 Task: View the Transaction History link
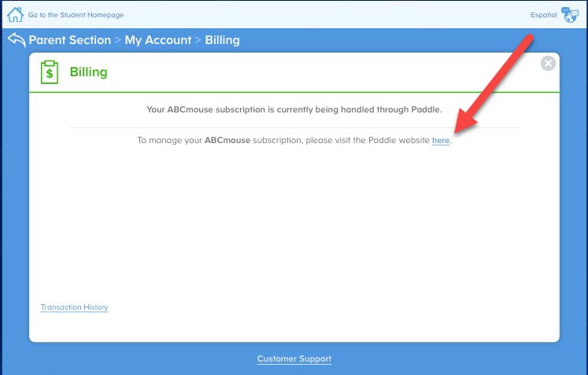[74, 307]
